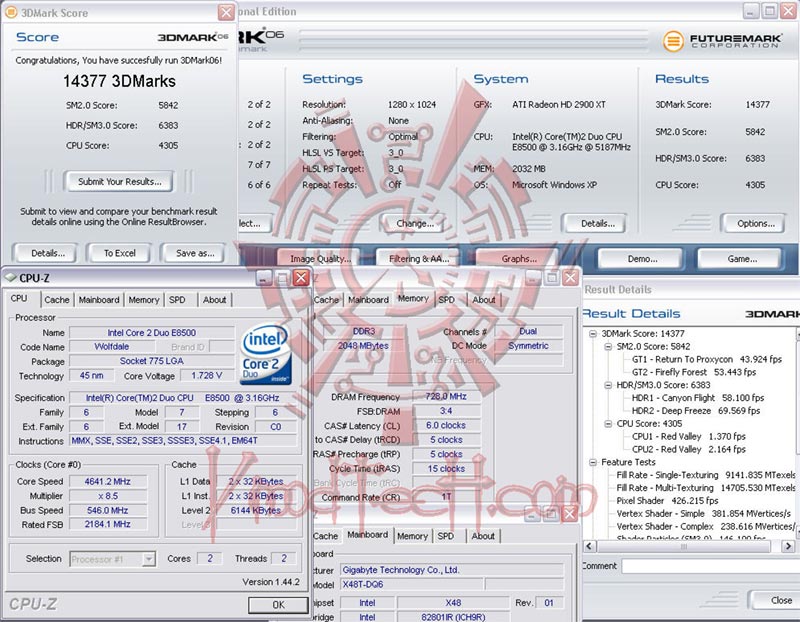Image resolution: width=800 pixels, height=622 pixels.
Task: Click Futuremark Corporation logo
Action: coord(721,40)
